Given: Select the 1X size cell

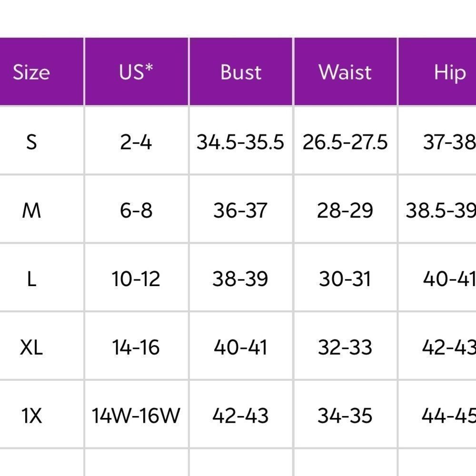Looking at the screenshot, I should [31, 416].
